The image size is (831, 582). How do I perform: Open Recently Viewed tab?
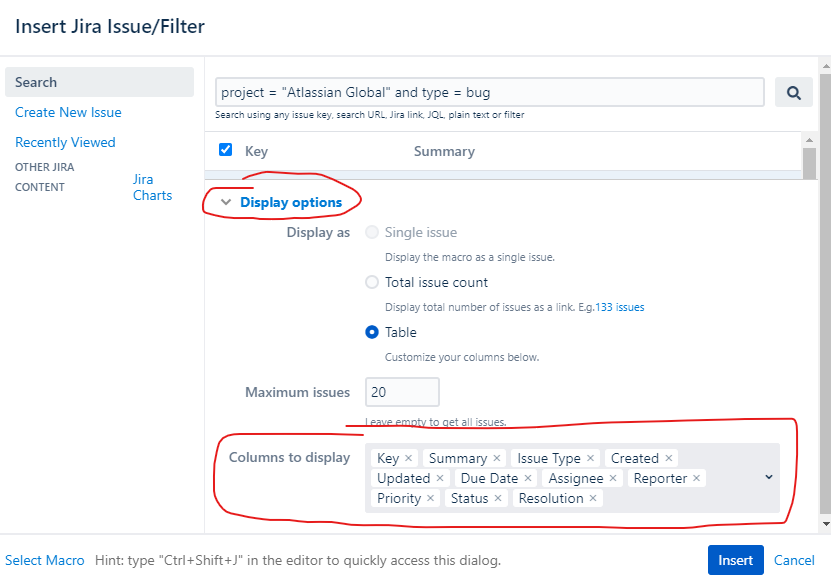pos(65,142)
